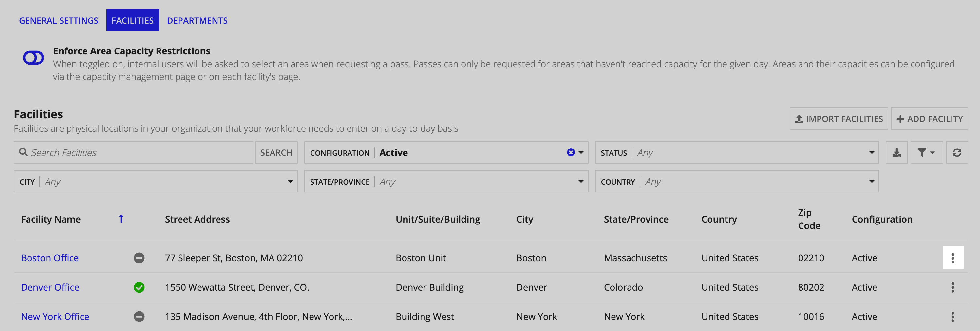This screenshot has height=331, width=980.
Task: Open the State/Province filter dropdown
Action: pyautogui.click(x=446, y=182)
